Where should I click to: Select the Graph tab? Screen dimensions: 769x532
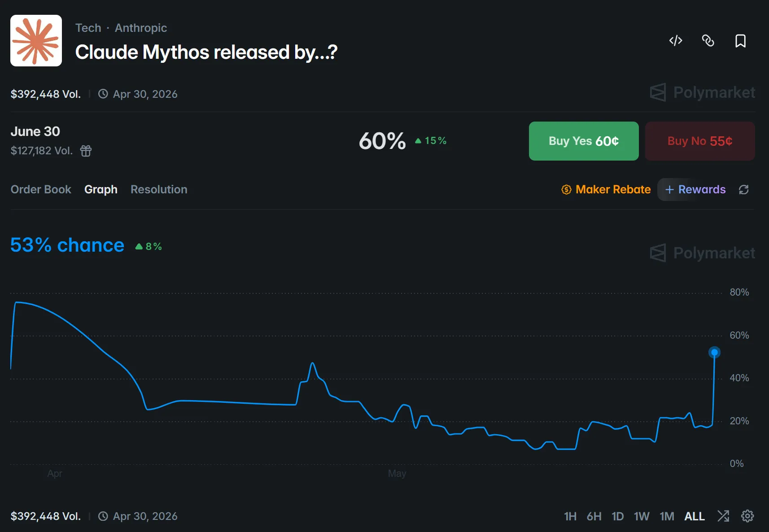pos(101,189)
